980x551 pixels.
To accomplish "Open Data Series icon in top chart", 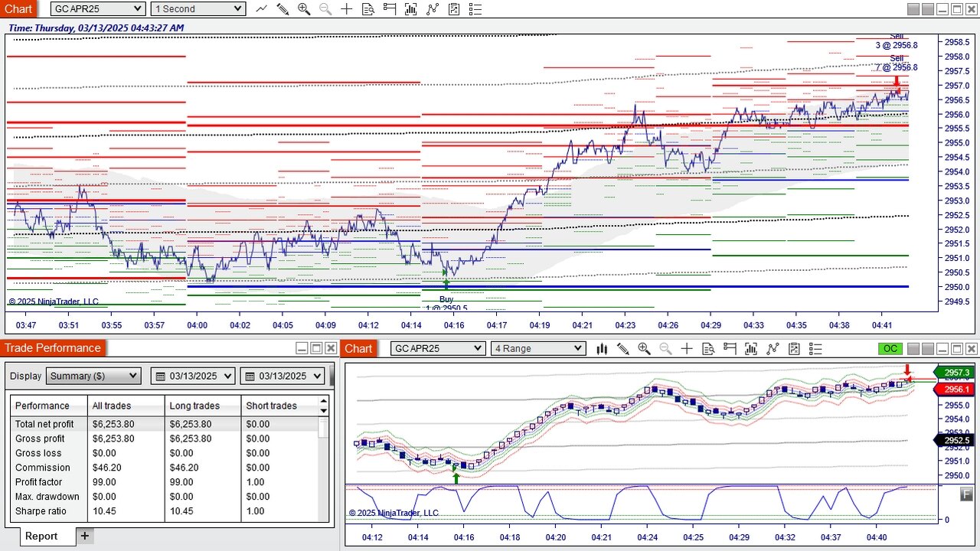I will 411,8.
